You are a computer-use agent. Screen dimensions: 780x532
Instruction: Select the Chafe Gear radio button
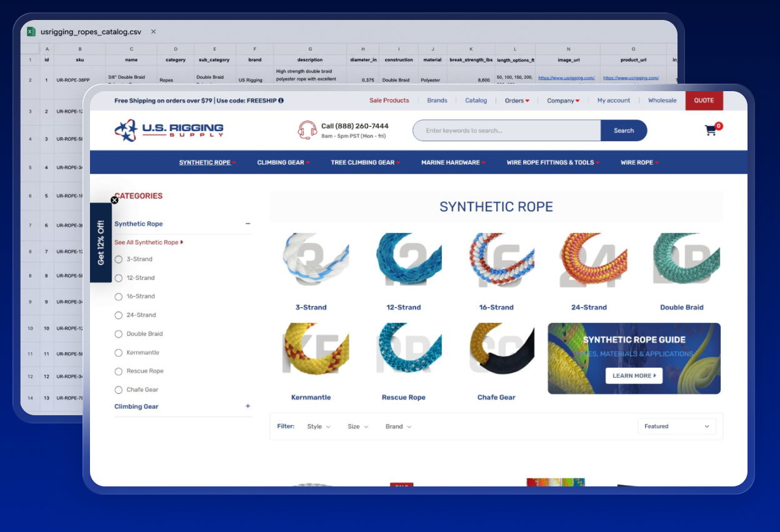pyautogui.click(x=119, y=390)
